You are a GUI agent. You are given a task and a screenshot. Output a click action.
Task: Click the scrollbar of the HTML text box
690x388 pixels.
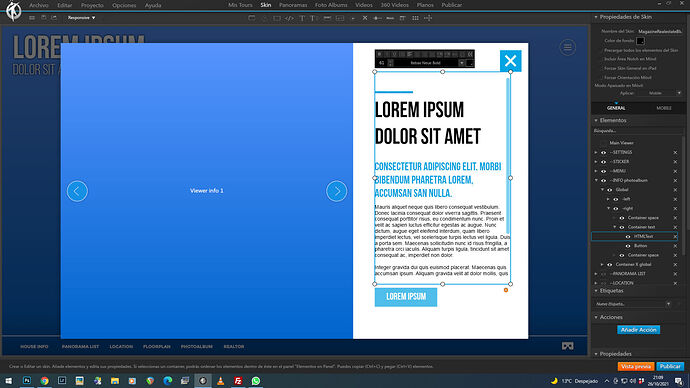pyautogui.click(x=508, y=156)
